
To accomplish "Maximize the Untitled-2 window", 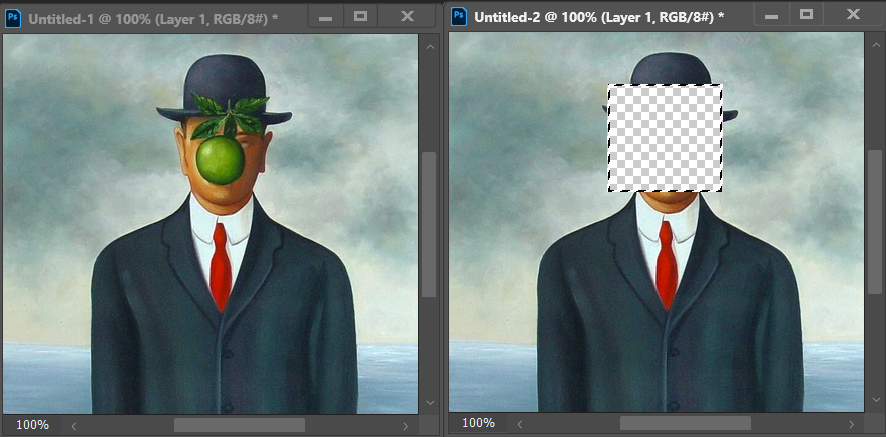I will [x=807, y=15].
